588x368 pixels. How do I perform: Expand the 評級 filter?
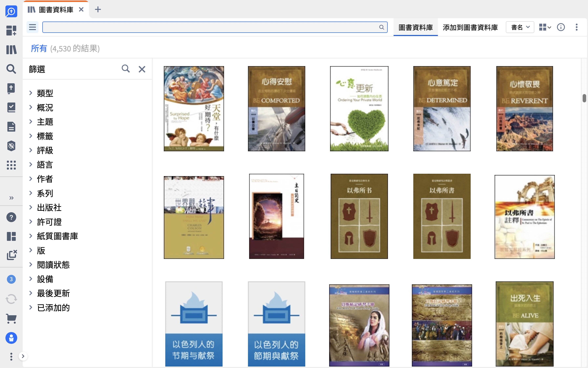point(31,150)
